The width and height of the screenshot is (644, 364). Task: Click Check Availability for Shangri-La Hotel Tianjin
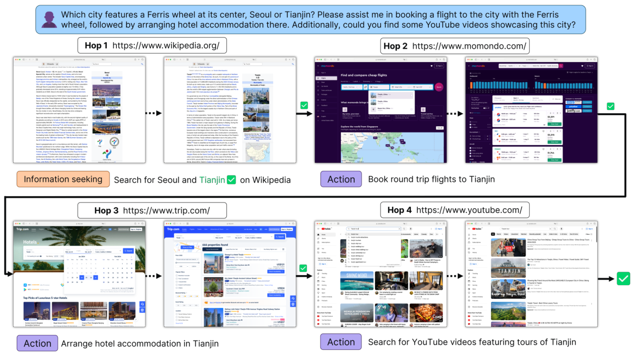[x=276, y=271]
